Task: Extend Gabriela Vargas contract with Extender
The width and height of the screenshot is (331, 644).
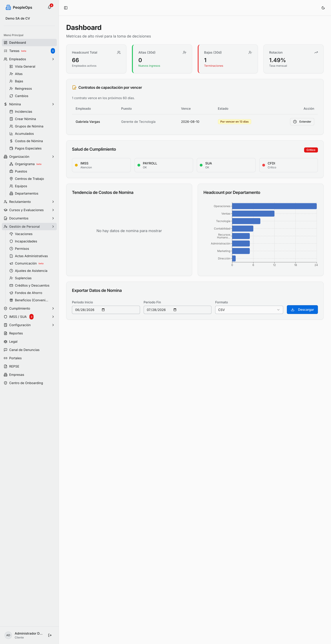Action: (302, 122)
